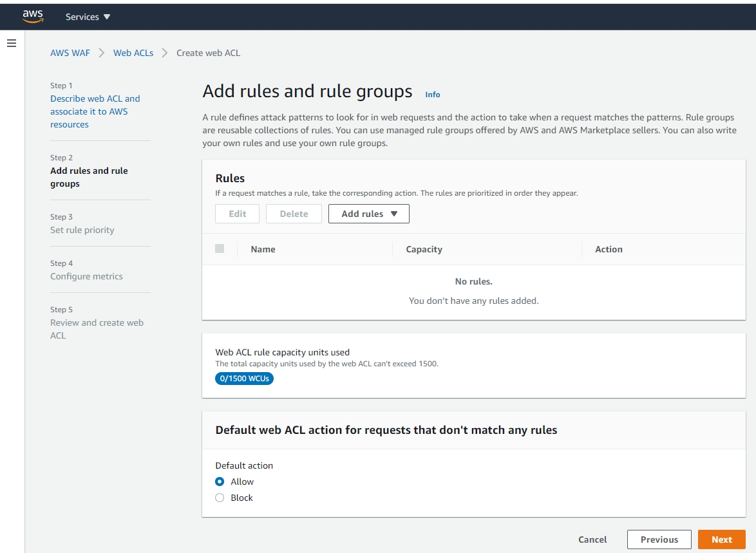
Task: Go to AWS WAF breadcrumb
Action: click(x=70, y=53)
